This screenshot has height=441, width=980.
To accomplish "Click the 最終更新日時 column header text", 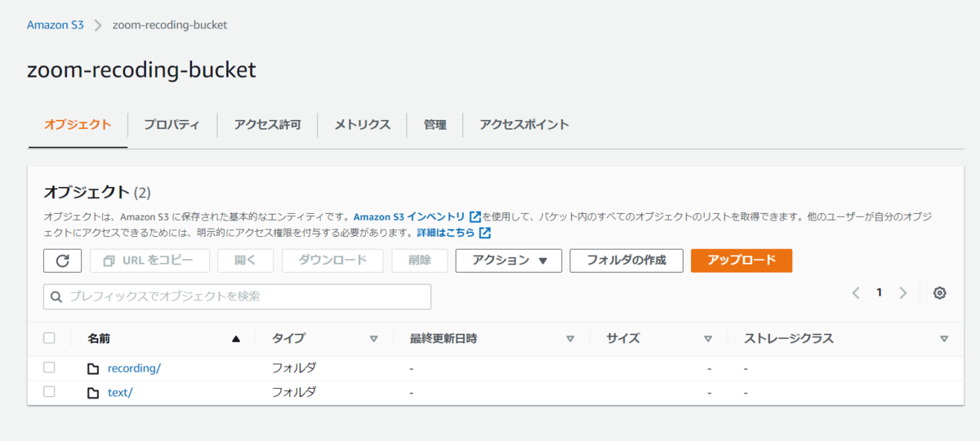I will click(x=443, y=338).
